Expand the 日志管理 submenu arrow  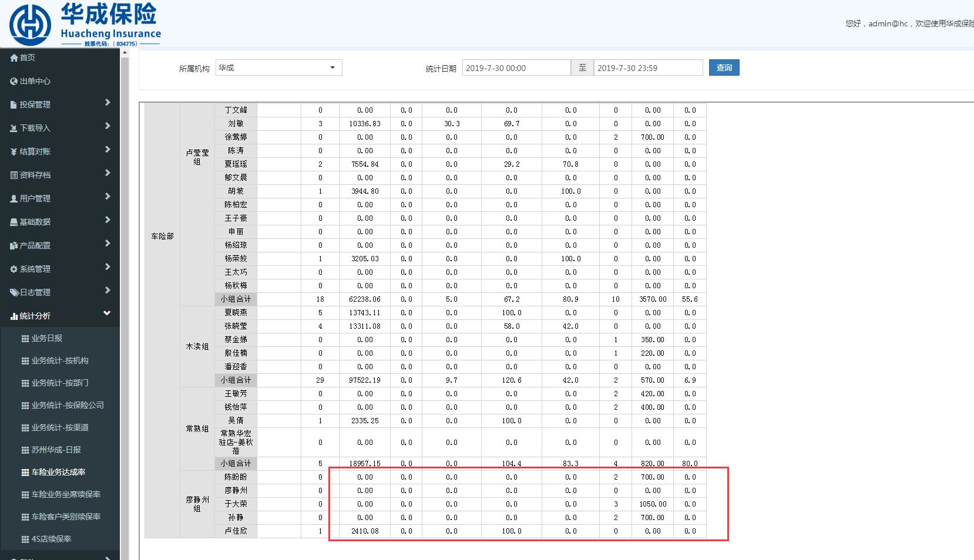click(108, 290)
